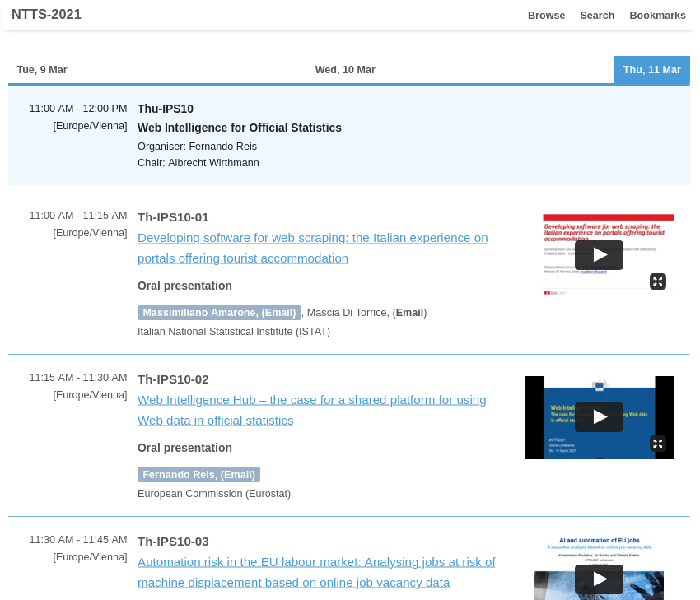Open the Search page
700x600 pixels.
(x=597, y=15)
